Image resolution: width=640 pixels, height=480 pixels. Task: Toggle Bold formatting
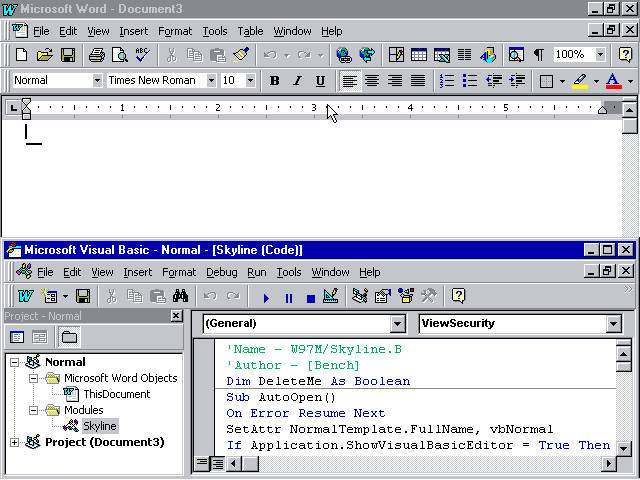click(275, 81)
